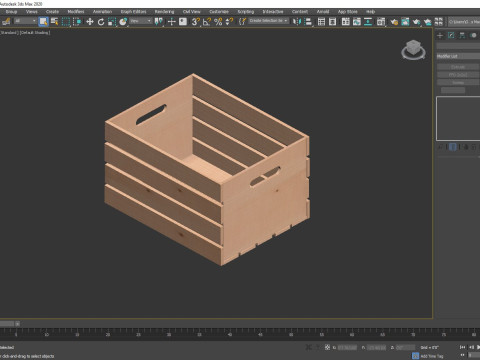Toggle the Scene Explorer
The image size is (480, 360).
pyautogui.click(x=321, y=22)
